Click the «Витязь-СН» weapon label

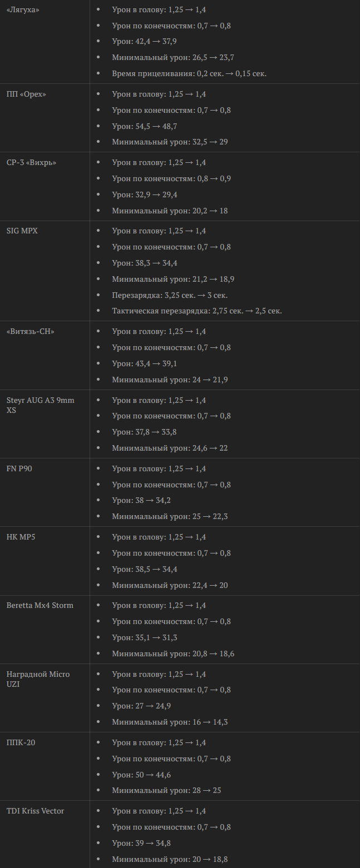click(31, 331)
